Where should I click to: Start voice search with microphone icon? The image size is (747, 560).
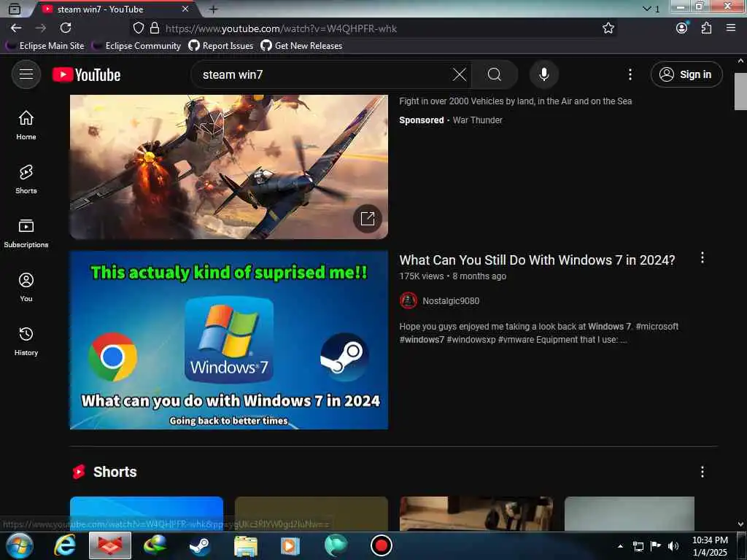point(543,74)
